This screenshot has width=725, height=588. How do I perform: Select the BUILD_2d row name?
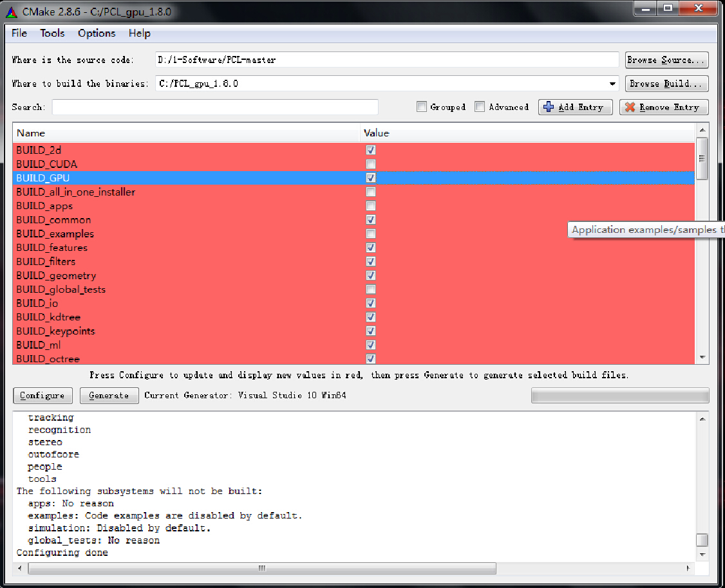point(39,150)
